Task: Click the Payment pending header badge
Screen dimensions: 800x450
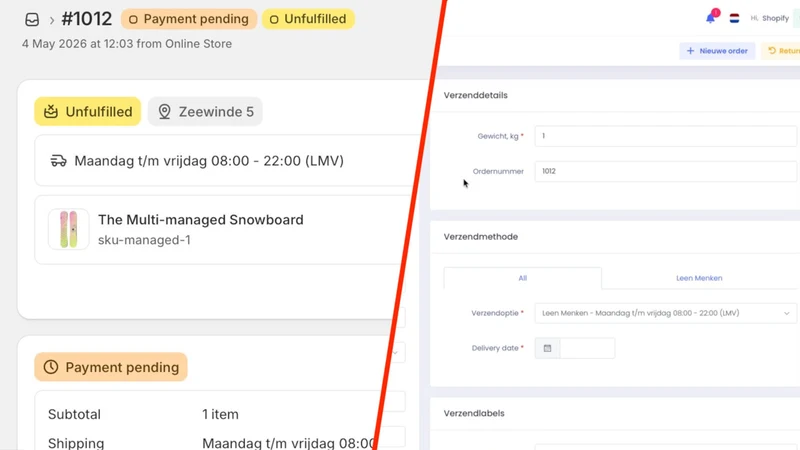Action: (189, 19)
